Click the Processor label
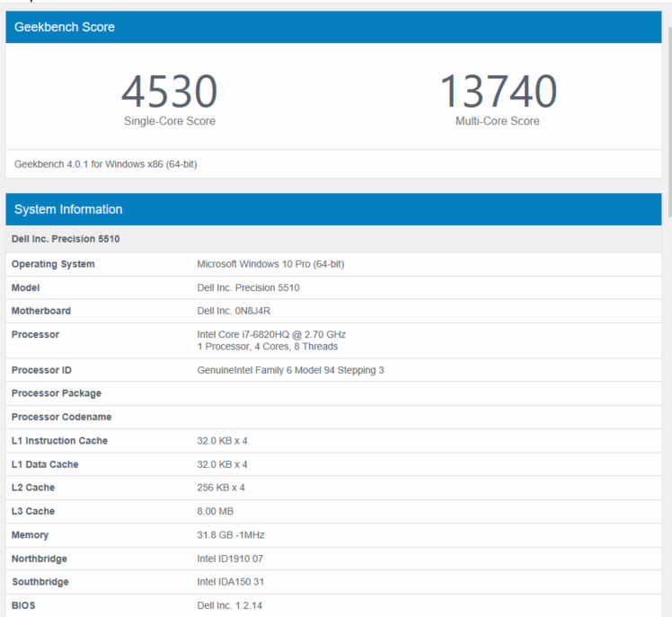This screenshot has height=617, width=672. click(35, 335)
